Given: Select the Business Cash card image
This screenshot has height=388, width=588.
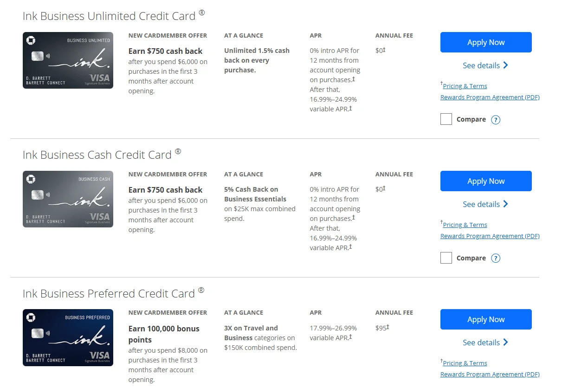Looking at the screenshot, I should [x=68, y=199].
